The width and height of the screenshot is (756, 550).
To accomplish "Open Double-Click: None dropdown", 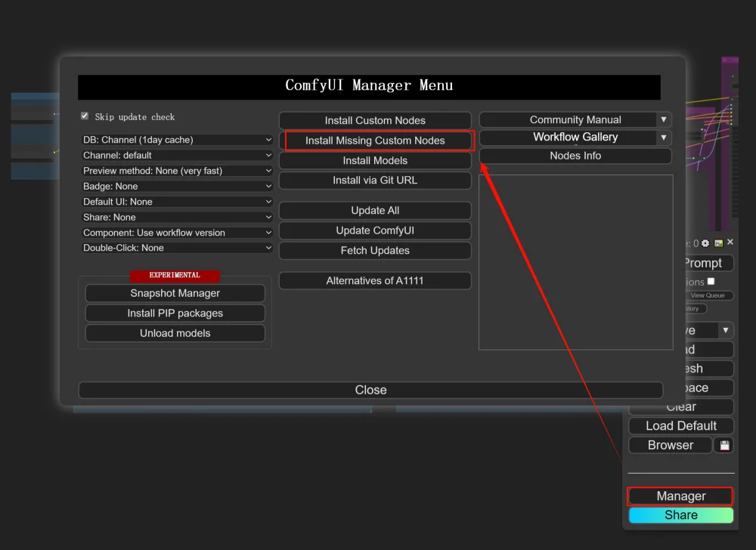I will [x=177, y=248].
